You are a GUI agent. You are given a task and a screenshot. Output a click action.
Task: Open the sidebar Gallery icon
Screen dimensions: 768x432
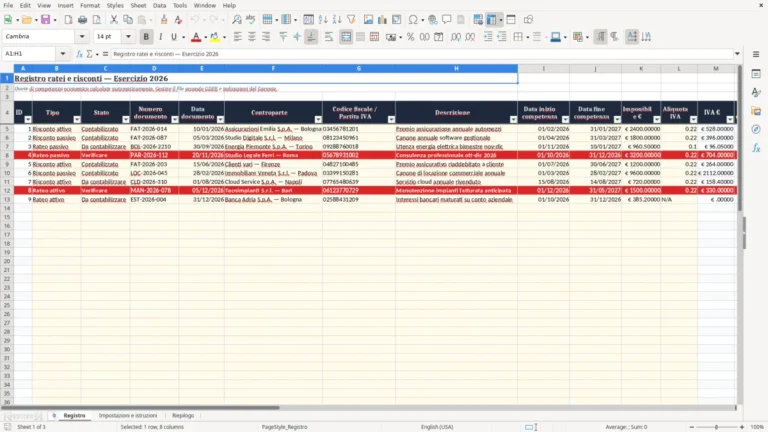(756, 111)
